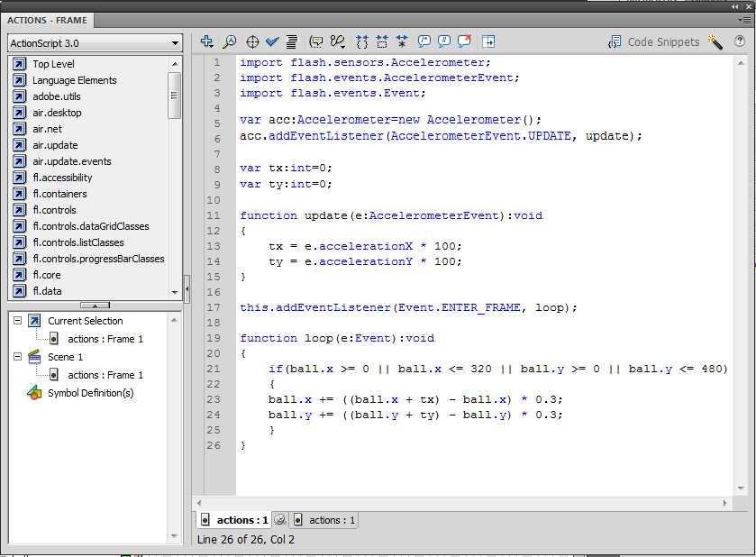Open the fl.controls.listClasses package entry
This screenshot has height=557, width=756.
(x=78, y=242)
